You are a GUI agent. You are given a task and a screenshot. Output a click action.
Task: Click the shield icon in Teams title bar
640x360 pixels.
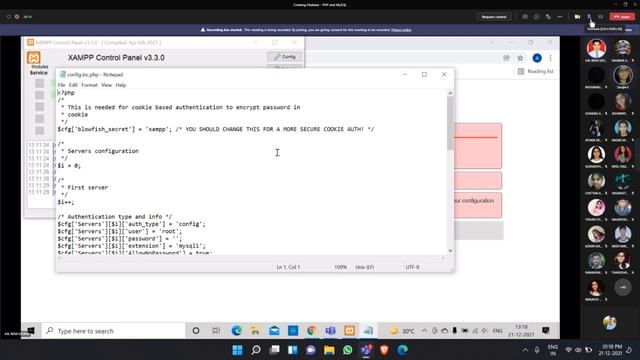coord(9,17)
